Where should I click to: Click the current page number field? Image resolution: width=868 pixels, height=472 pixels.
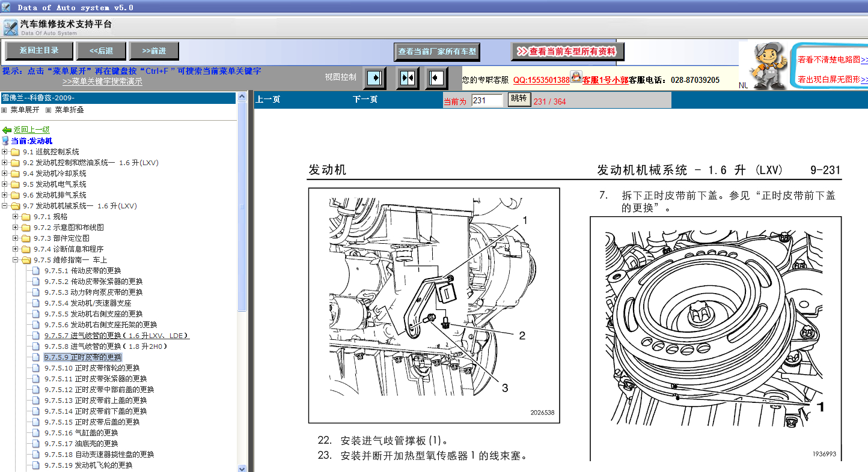[487, 100]
